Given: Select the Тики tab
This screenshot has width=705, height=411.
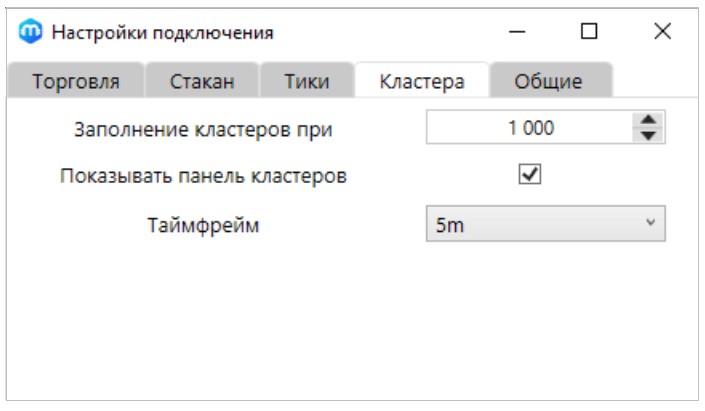Looking at the screenshot, I should tap(307, 82).
